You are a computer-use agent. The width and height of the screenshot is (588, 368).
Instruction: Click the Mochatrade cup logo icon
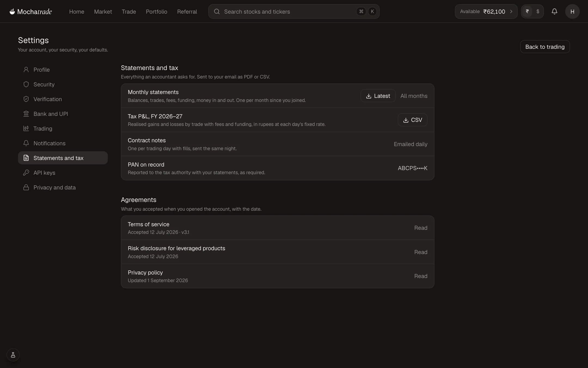pos(12,11)
